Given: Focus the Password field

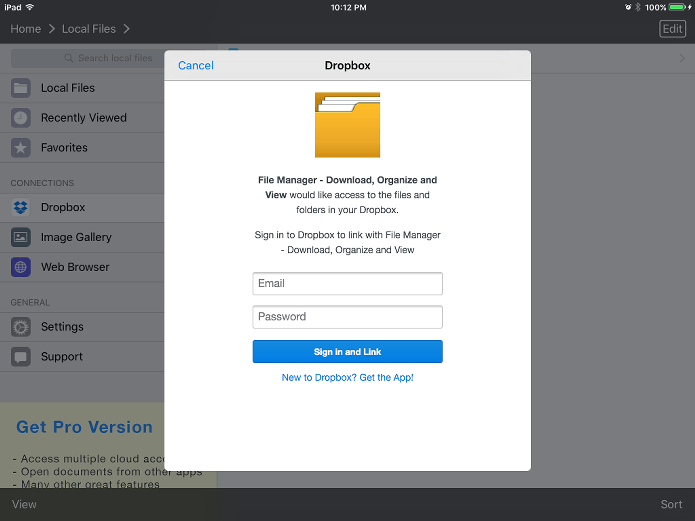Looking at the screenshot, I should pyautogui.click(x=348, y=317).
